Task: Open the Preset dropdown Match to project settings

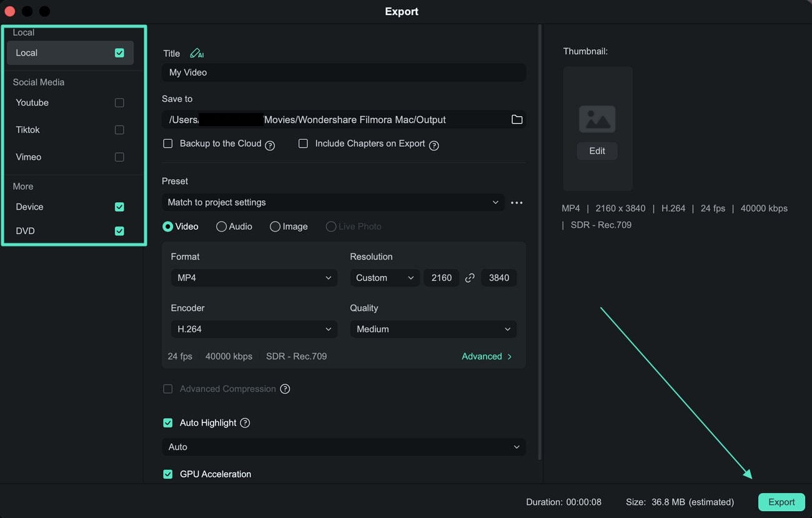Action: pos(333,202)
